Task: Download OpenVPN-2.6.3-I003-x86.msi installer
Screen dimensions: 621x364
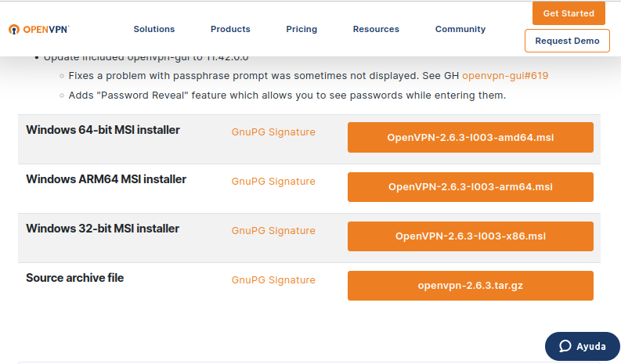Action: [470, 236]
